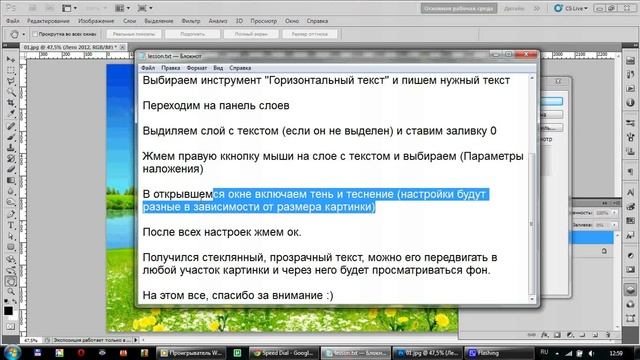
Task: Select the Hand tool in toolbox
Action: (x=11, y=281)
